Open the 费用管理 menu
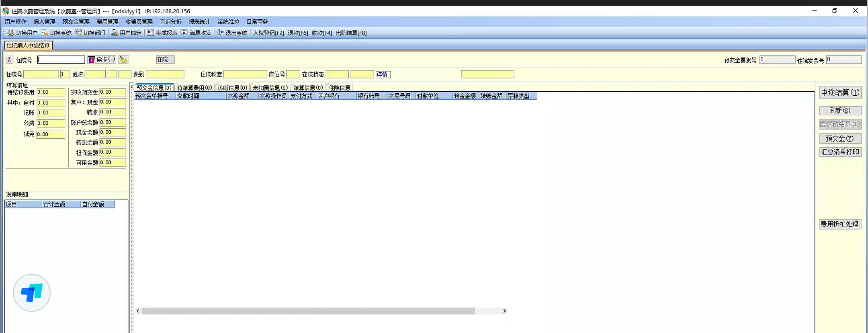This screenshot has width=868, height=333. 108,22
